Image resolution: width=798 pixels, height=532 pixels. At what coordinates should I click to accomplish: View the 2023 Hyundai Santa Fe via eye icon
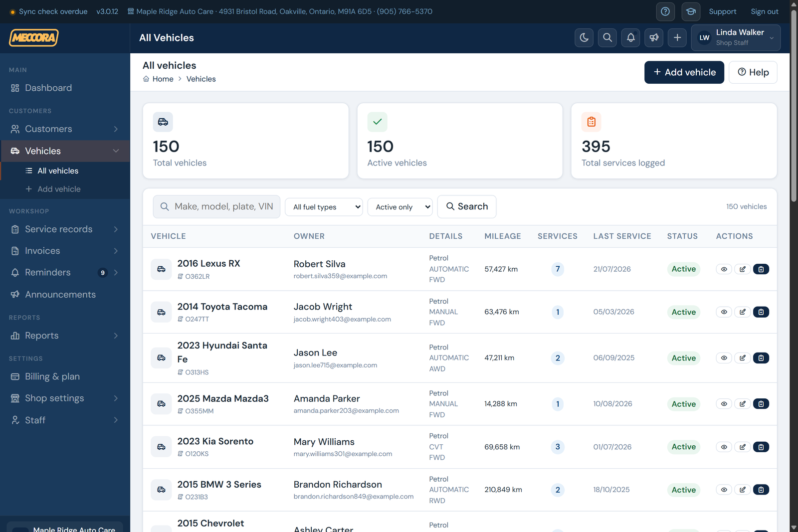pos(724,358)
